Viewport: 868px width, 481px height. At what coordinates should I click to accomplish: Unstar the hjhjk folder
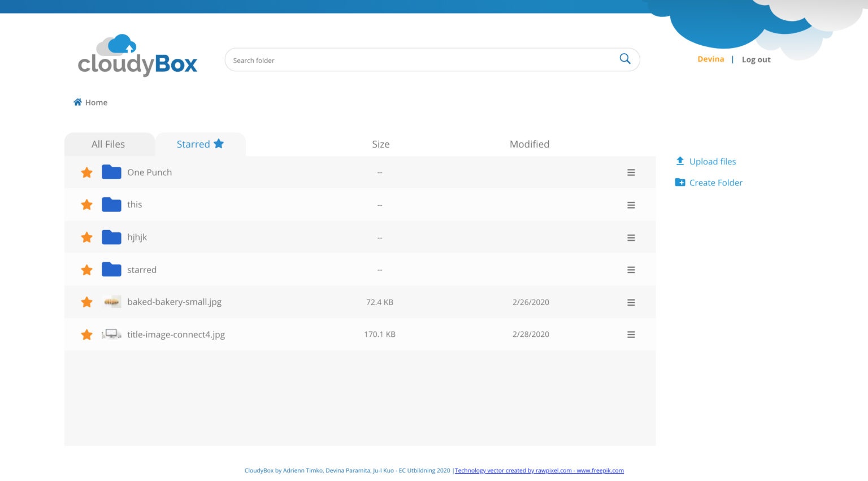(86, 237)
